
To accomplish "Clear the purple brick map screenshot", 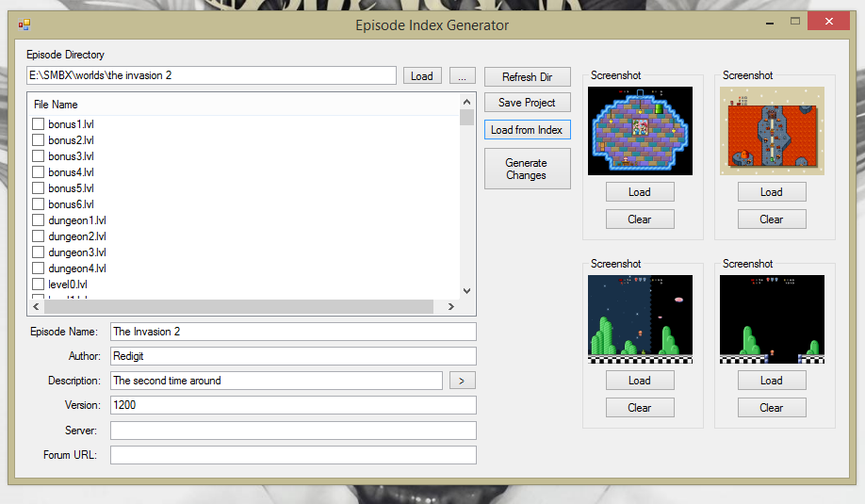I will point(640,219).
